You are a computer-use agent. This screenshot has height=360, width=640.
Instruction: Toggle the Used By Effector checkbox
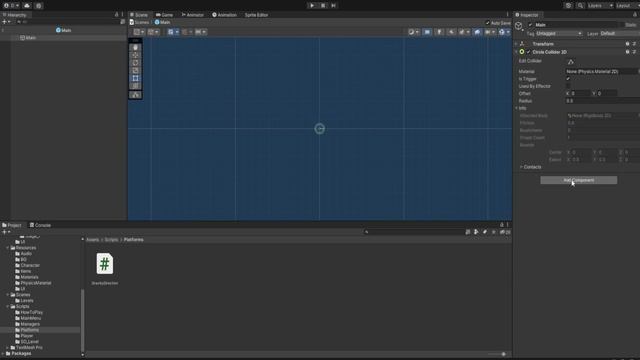tap(568, 86)
